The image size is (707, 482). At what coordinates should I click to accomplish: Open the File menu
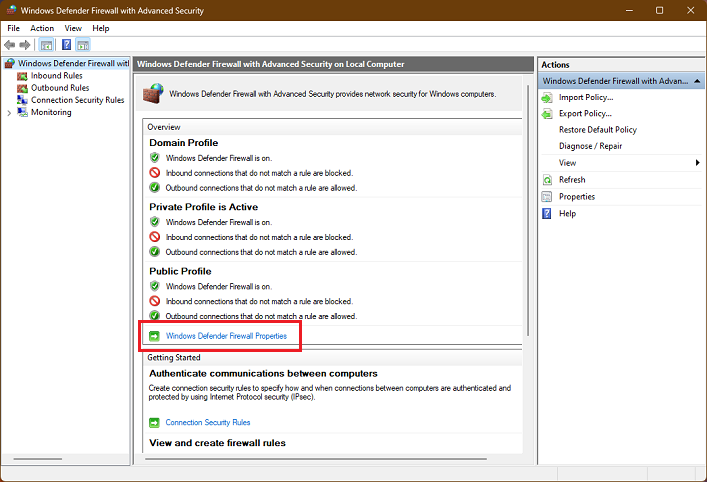[x=14, y=28]
